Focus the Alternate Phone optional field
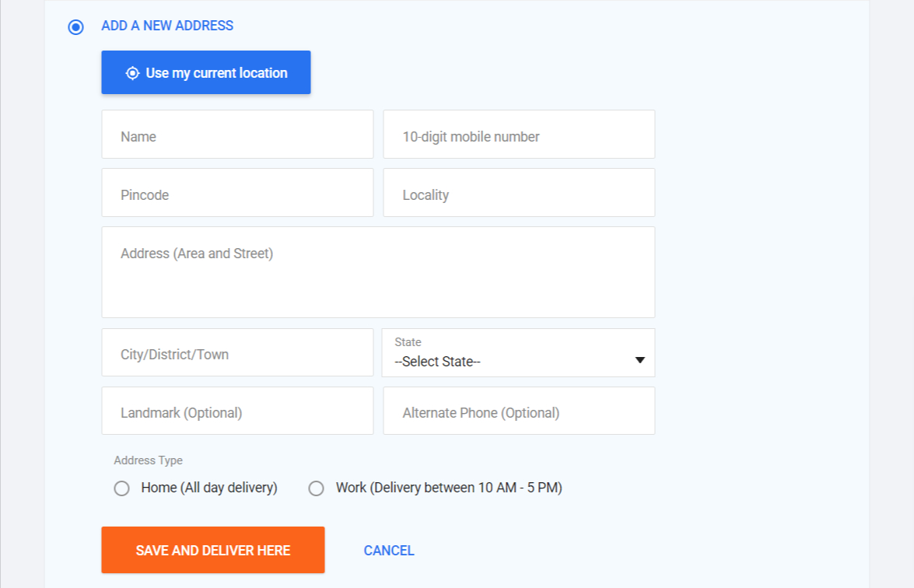Screen dimensions: 914x588 tap(519, 411)
